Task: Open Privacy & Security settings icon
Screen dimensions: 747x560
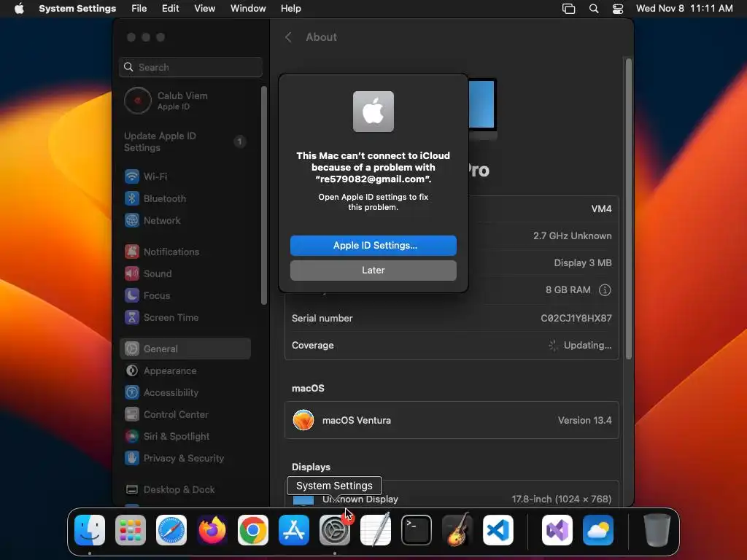Action: [132, 458]
